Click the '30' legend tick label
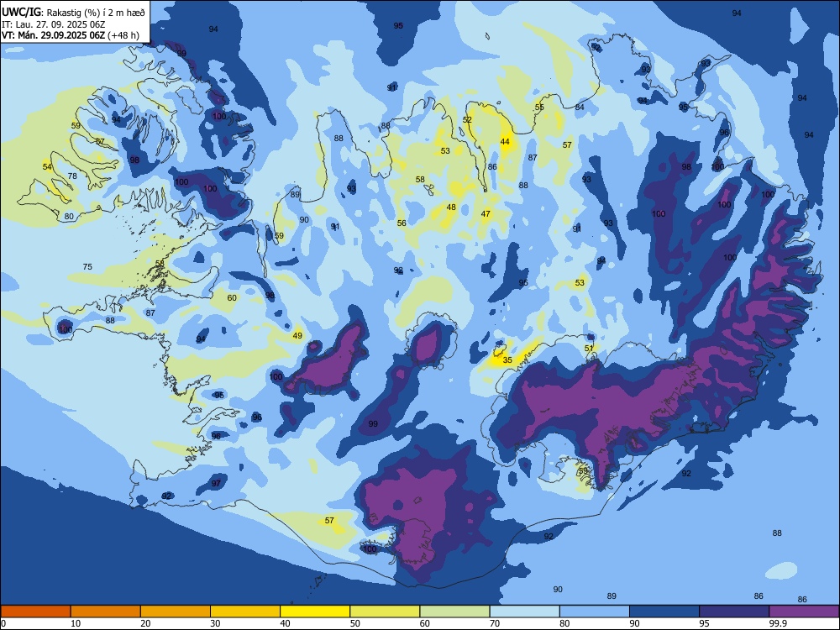Viewport: 840px width, 630px height. tap(215, 623)
